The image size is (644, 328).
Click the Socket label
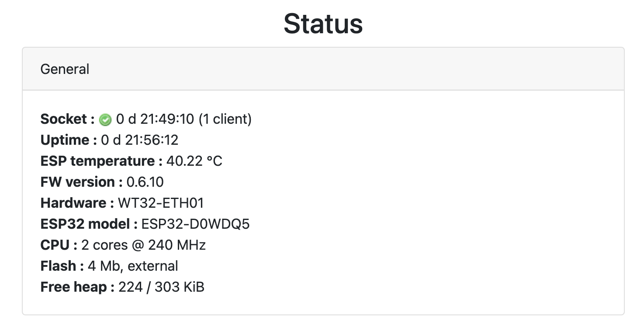click(67, 119)
